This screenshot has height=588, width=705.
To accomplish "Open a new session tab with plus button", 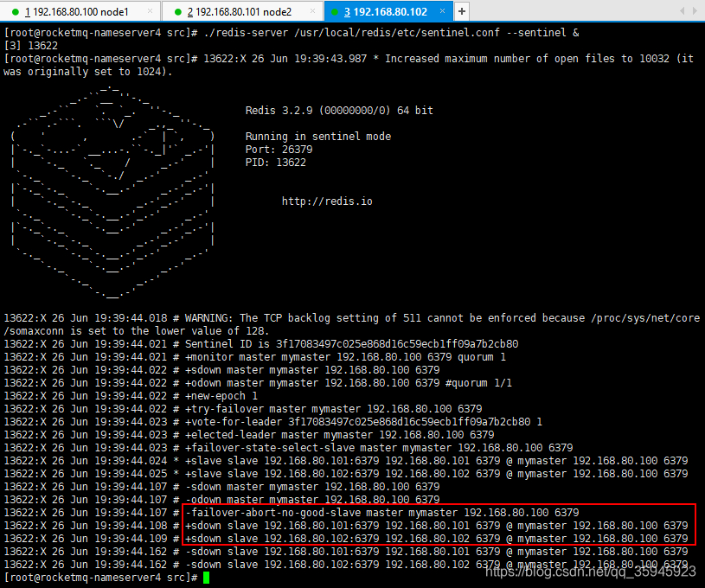I will [x=462, y=11].
